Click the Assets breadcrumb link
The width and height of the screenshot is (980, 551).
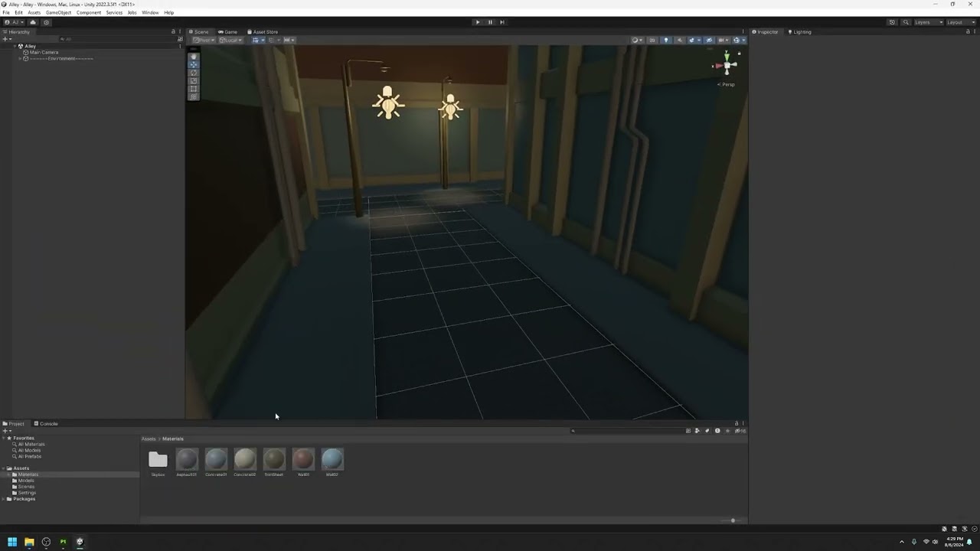click(149, 439)
